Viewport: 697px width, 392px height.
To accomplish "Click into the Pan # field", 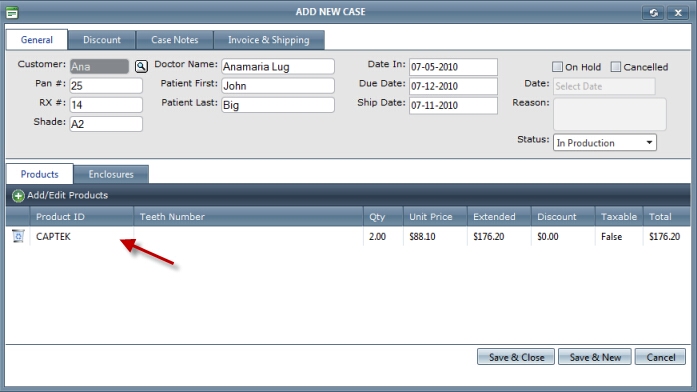I will (x=106, y=86).
